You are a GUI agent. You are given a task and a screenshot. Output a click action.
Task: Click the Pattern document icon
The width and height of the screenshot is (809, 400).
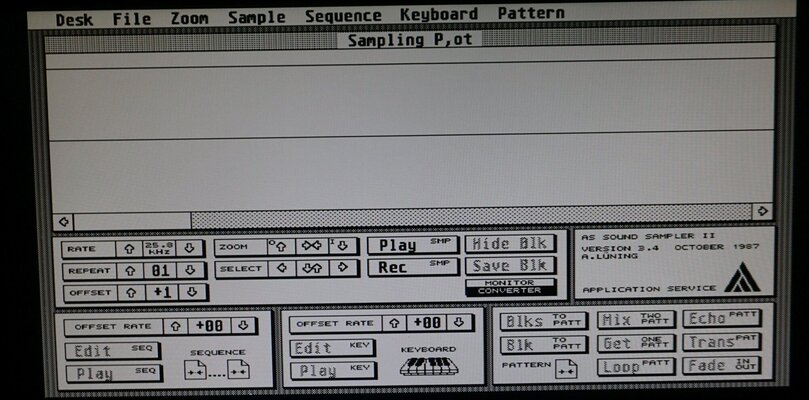tap(566, 367)
